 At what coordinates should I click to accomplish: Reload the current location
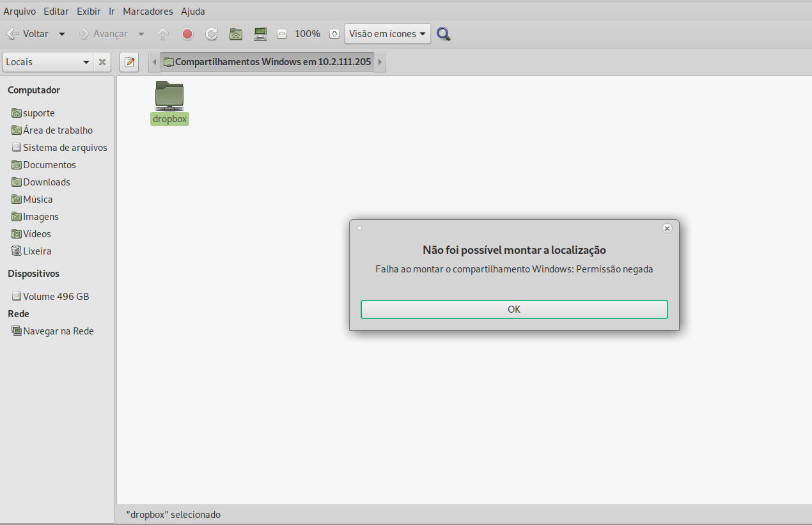point(212,34)
